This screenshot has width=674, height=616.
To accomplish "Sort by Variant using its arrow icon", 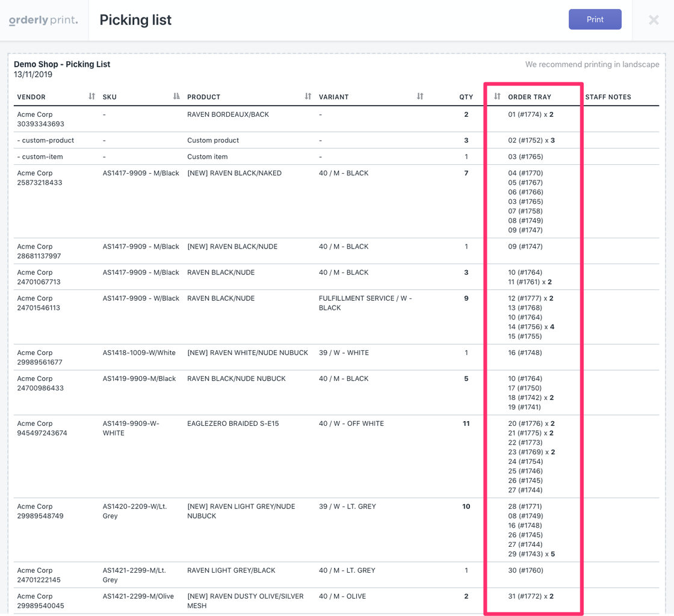I will pos(420,96).
